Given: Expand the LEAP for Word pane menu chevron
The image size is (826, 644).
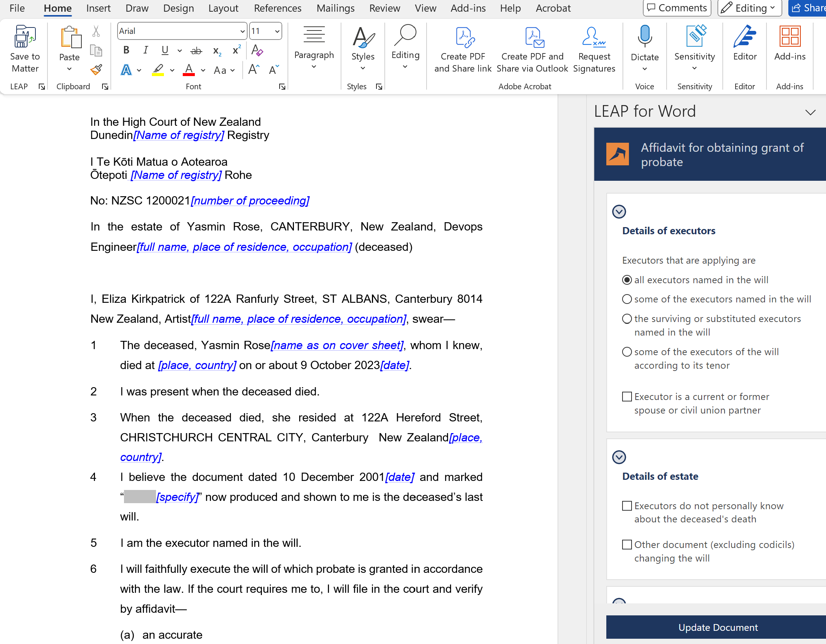Looking at the screenshot, I should pyautogui.click(x=810, y=112).
